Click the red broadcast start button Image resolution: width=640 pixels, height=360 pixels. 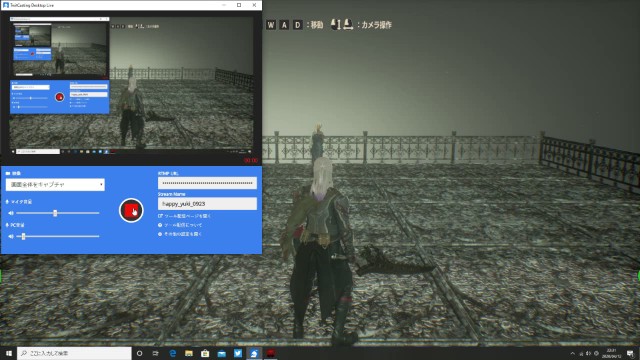point(131,211)
